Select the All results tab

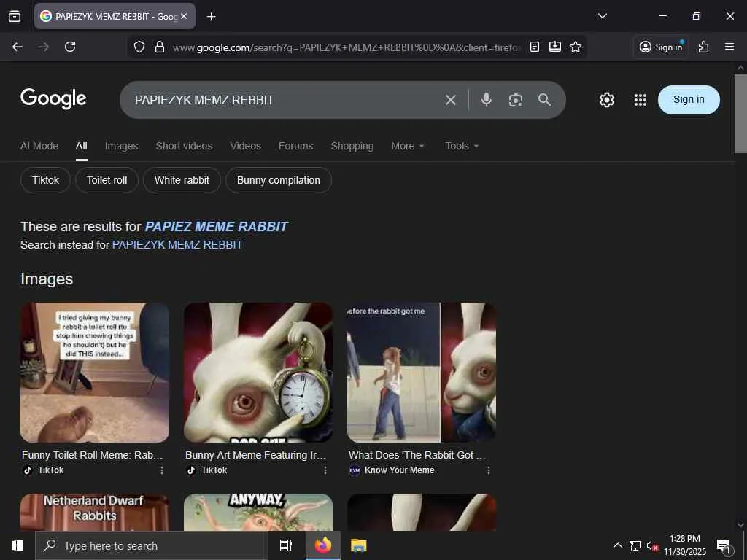pos(82,146)
